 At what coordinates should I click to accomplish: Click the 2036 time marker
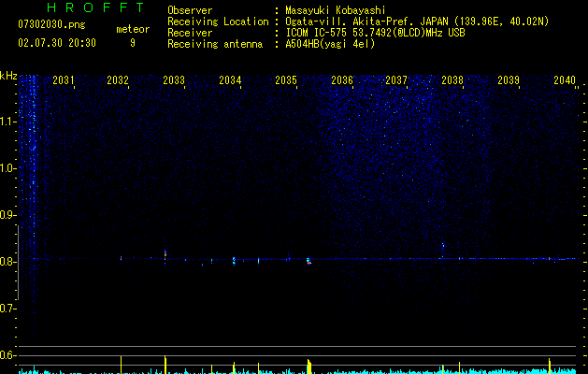[342, 80]
